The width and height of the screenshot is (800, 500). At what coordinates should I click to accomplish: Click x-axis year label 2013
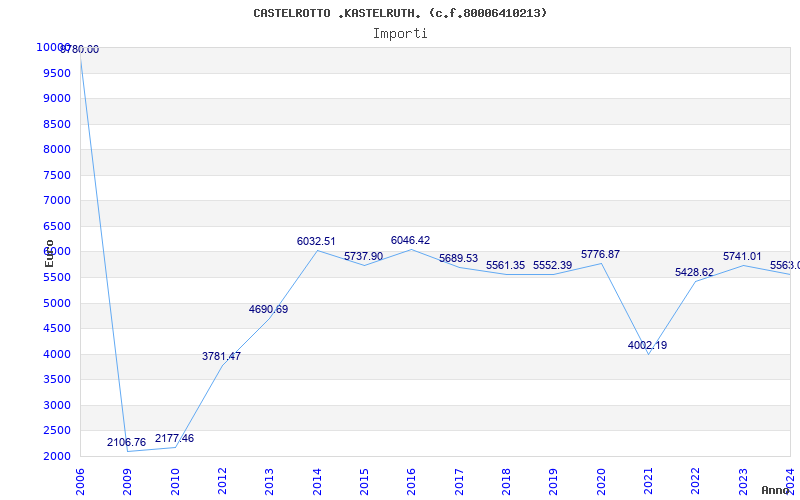[x=270, y=482]
